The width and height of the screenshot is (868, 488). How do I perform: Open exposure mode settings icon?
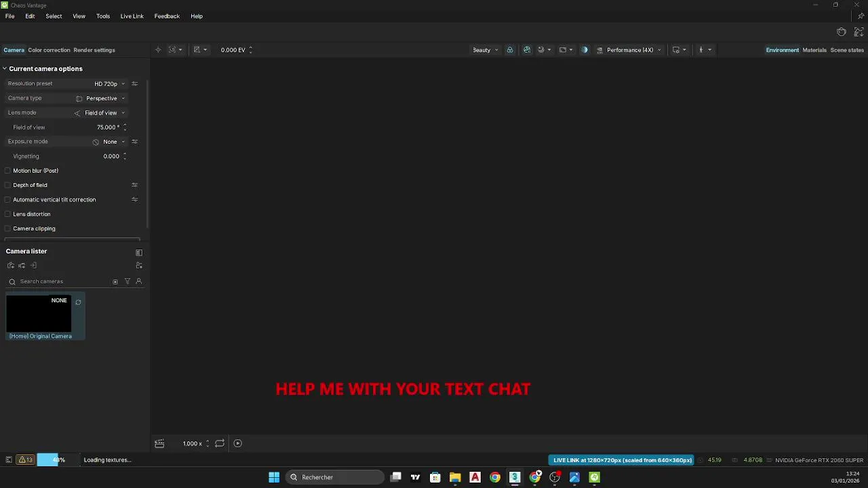[x=134, y=142]
